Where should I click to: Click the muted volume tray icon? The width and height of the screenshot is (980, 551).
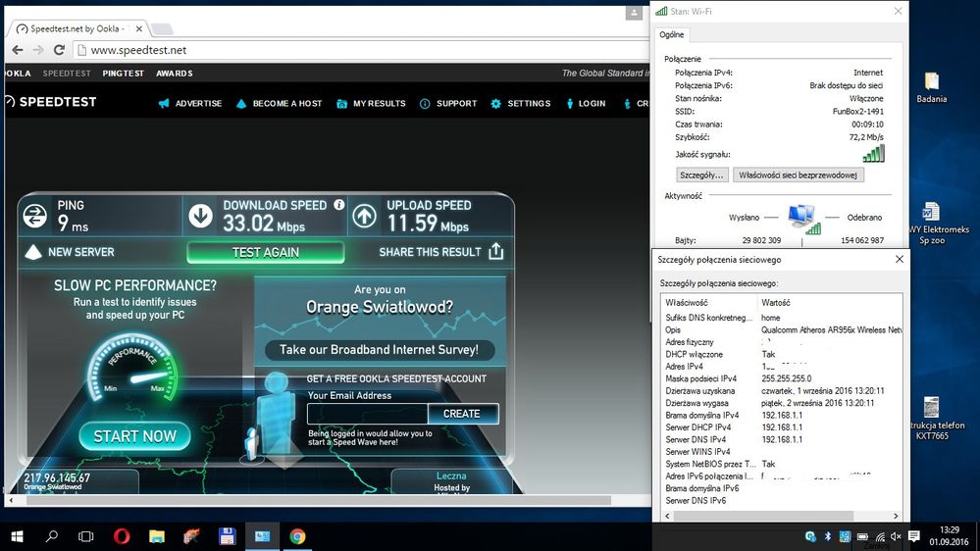pos(896,536)
